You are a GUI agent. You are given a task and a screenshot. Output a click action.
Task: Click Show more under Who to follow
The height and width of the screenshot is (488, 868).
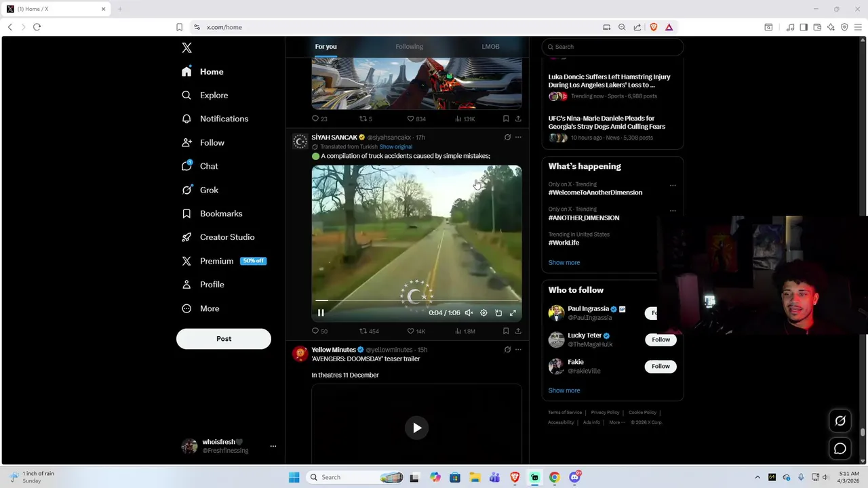[564, 390]
